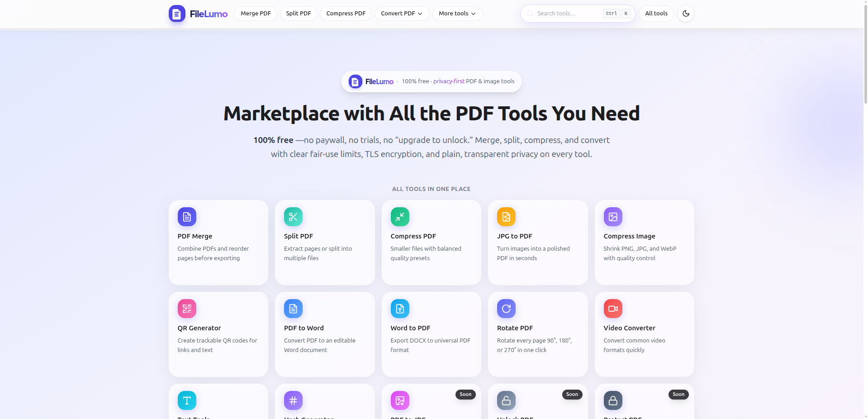Click the Rotate PDF circular arrow icon

[x=506, y=309]
